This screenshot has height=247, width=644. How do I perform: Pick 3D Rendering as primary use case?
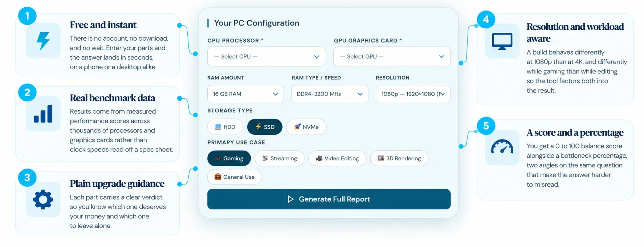coord(399,158)
